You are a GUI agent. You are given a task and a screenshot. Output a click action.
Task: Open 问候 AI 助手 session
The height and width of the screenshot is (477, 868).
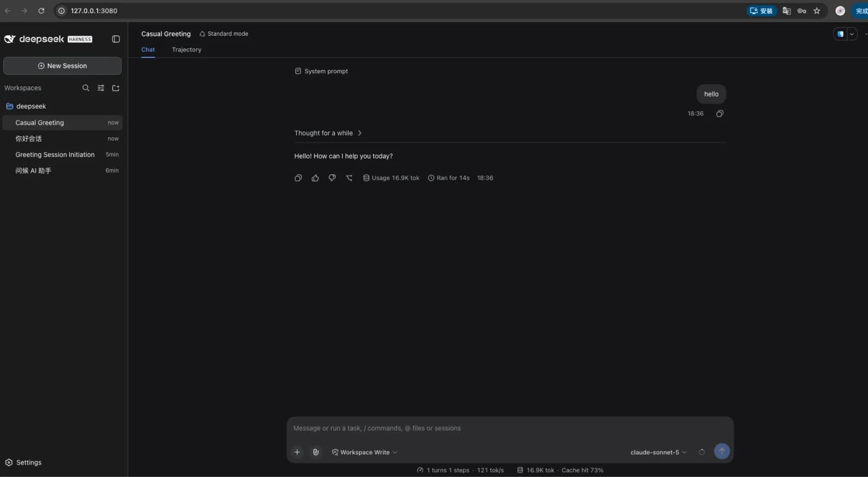click(62, 170)
